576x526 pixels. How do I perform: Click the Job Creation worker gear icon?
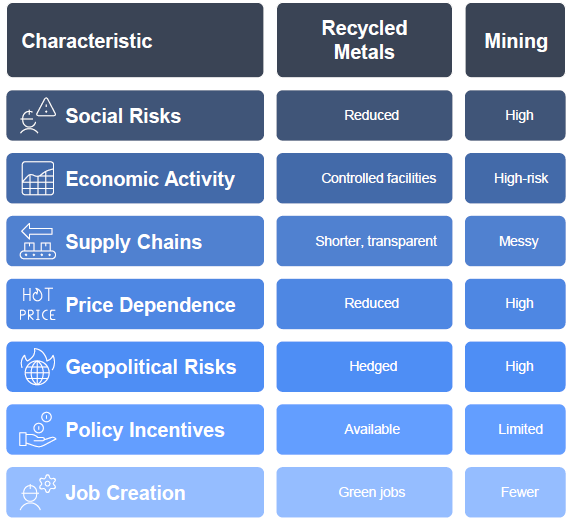click(x=38, y=492)
